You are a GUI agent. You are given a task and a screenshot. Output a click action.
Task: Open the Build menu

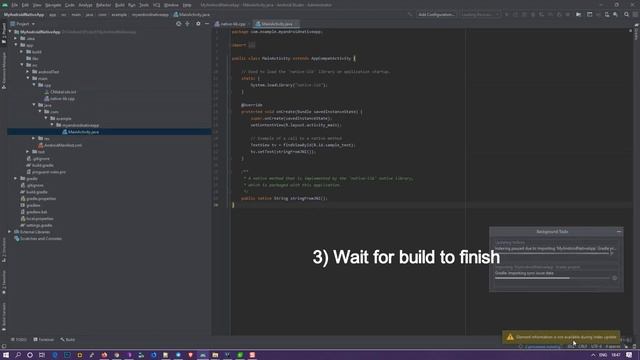click(120, 5)
